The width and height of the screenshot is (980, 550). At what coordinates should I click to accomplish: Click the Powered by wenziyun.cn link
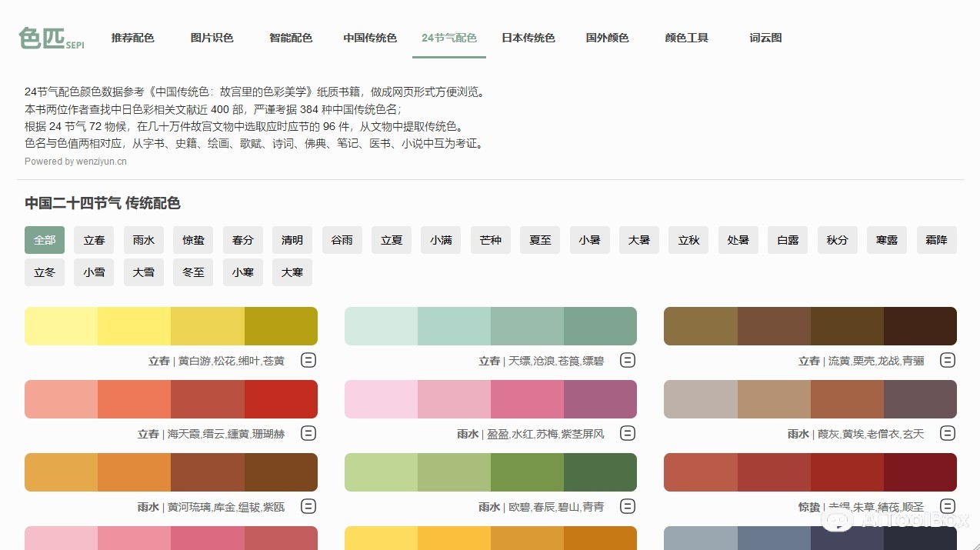pyautogui.click(x=75, y=161)
